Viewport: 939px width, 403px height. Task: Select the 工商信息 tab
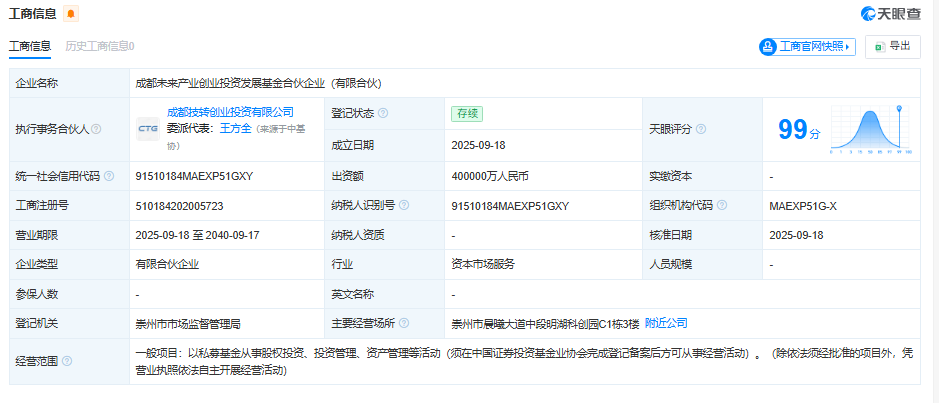point(30,46)
